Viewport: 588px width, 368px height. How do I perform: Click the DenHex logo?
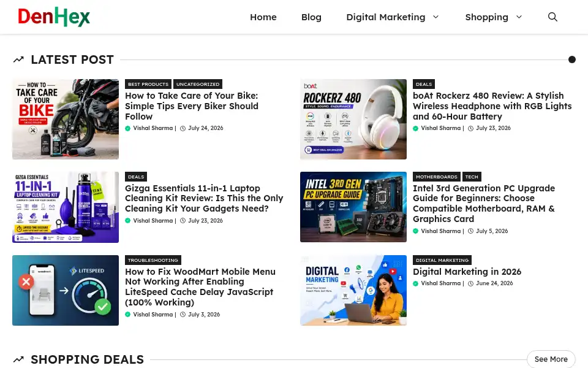(x=54, y=17)
